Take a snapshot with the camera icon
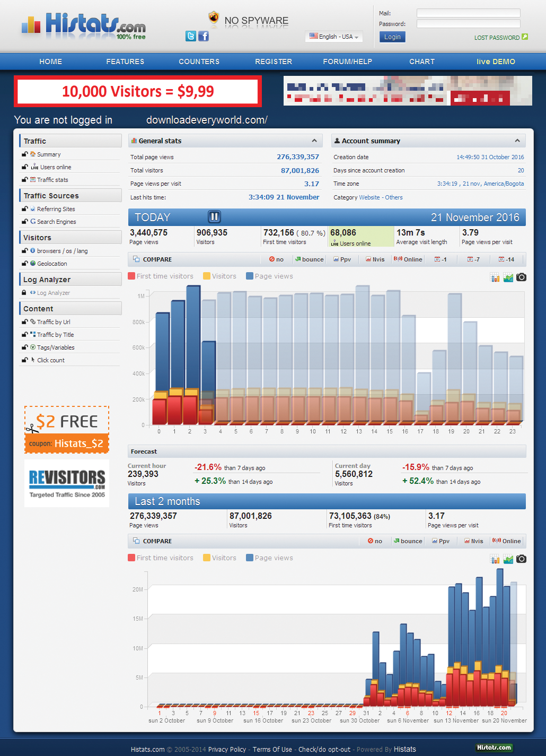The height and width of the screenshot is (756, 546). click(521, 277)
